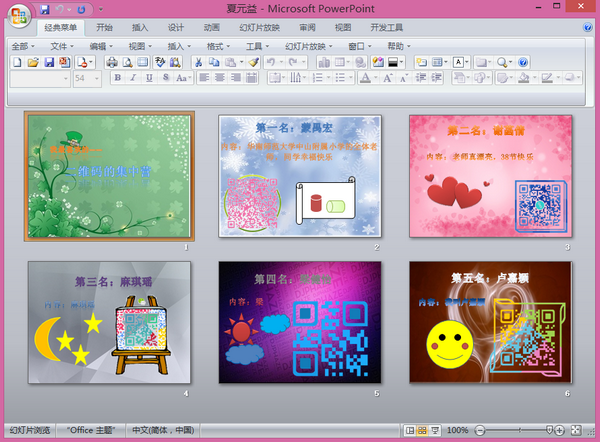Open 开发工具 ribbon tab
This screenshot has height=442, width=600.
tap(386, 28)
